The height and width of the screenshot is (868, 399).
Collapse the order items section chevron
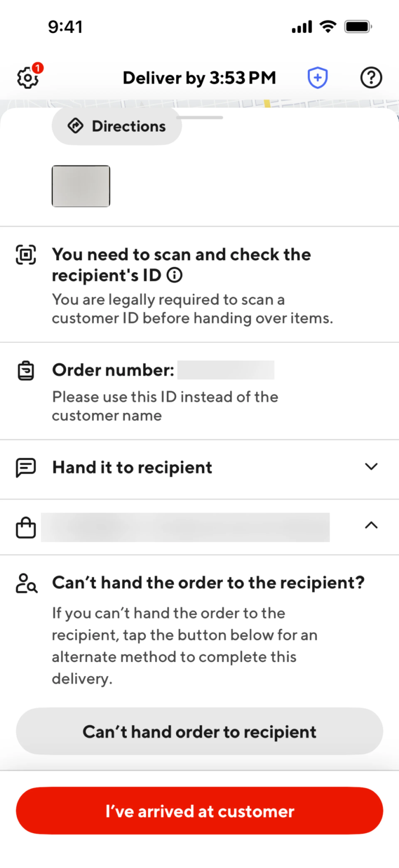click(371, 525)
